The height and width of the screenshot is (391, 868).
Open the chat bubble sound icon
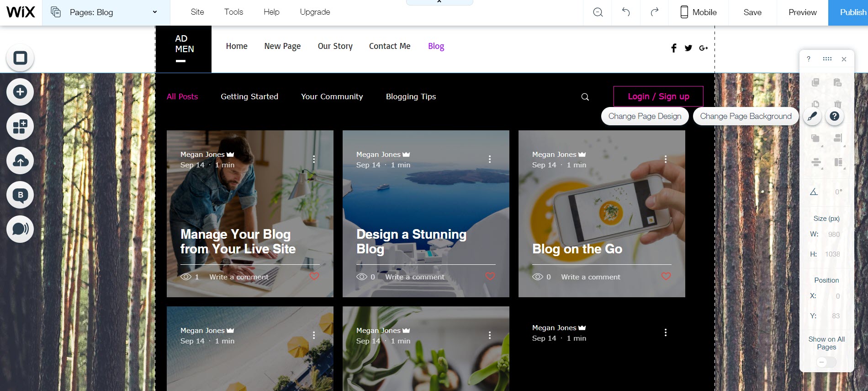pos(20,229)
